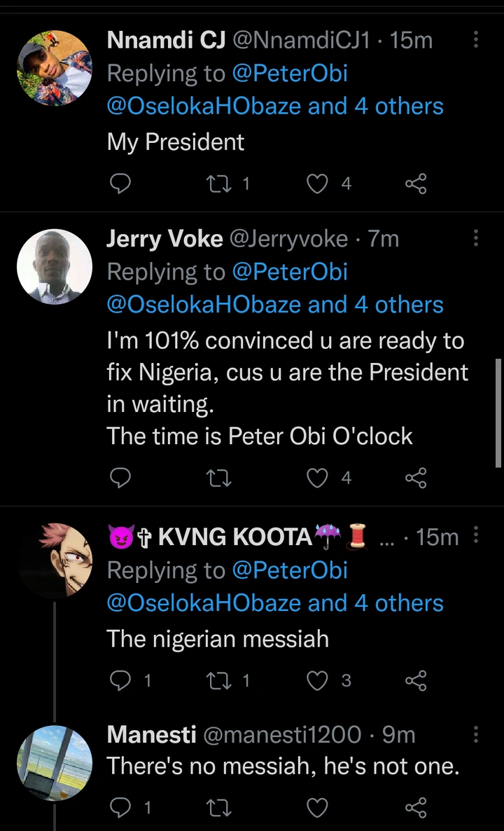The image size is (504, 831).
Task: Tap "@OselokaHObaze and 4 others" in KVNG KOOTA's reply
Action: [275, 603]
